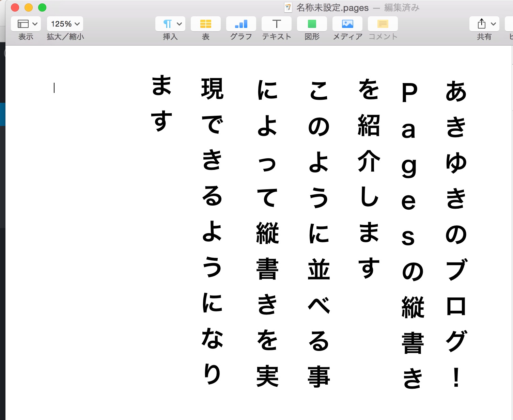Click the kanji 紹 in the document
Screen dimensions: 513x420
pyautogui.click(x=369, y=125)
